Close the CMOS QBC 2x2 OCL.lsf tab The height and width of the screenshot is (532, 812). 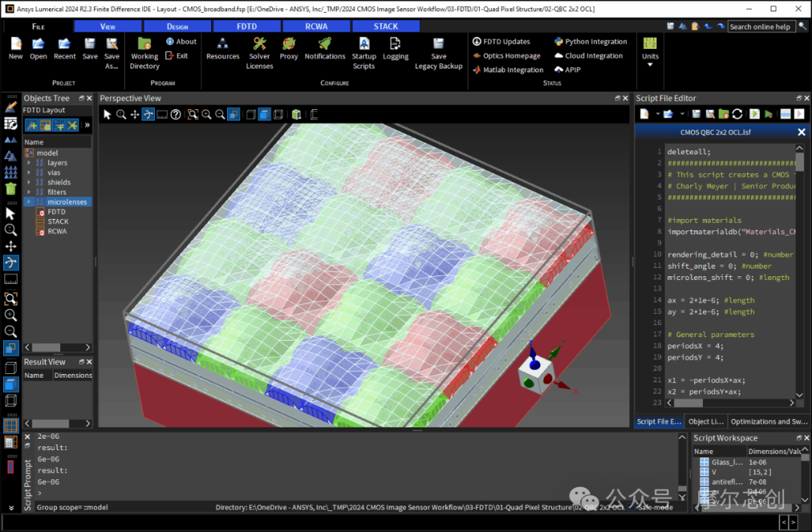click(801, 132)
